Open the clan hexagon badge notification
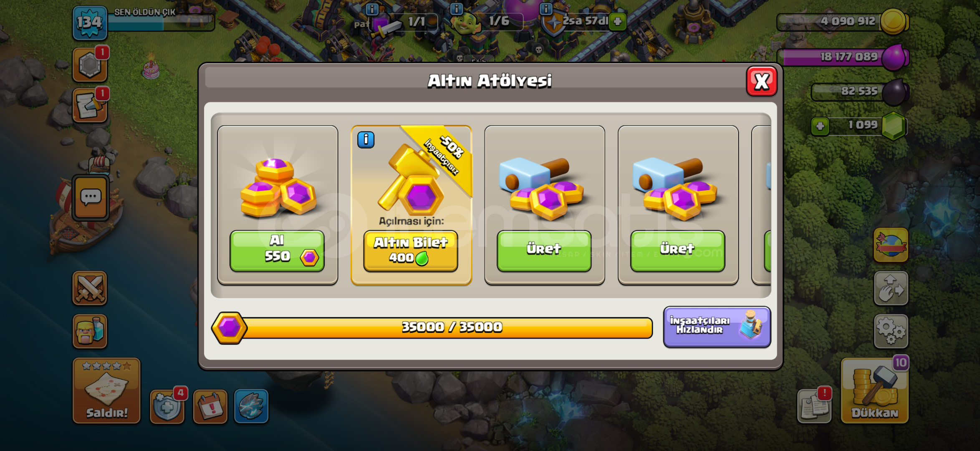 (x=90, y=65)
